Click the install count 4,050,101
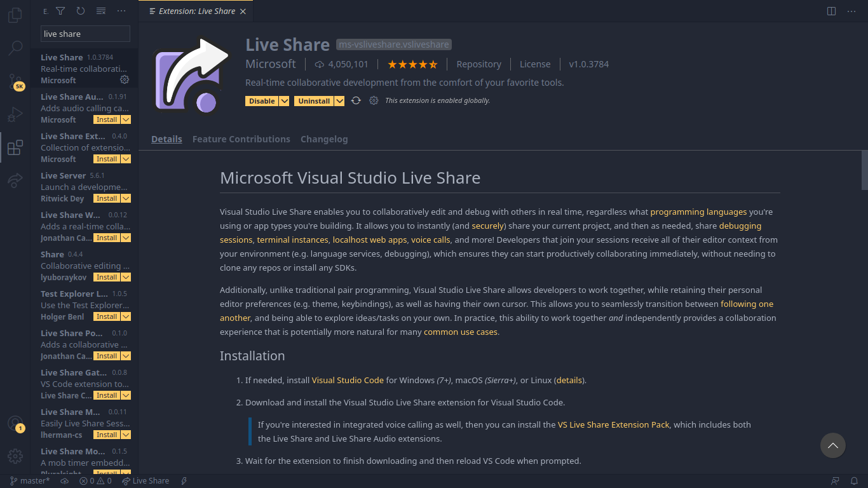Screen dimensions: 868x488 pyautogui.click(x=341, y=64)
